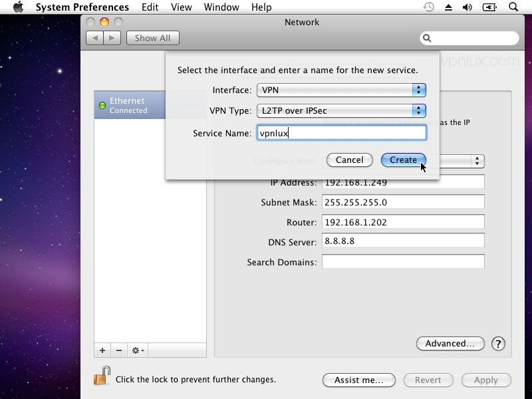The height and width of the screenshot is (399, 532).
Task: Click the Assist me button
Action: tap(359, 380)
